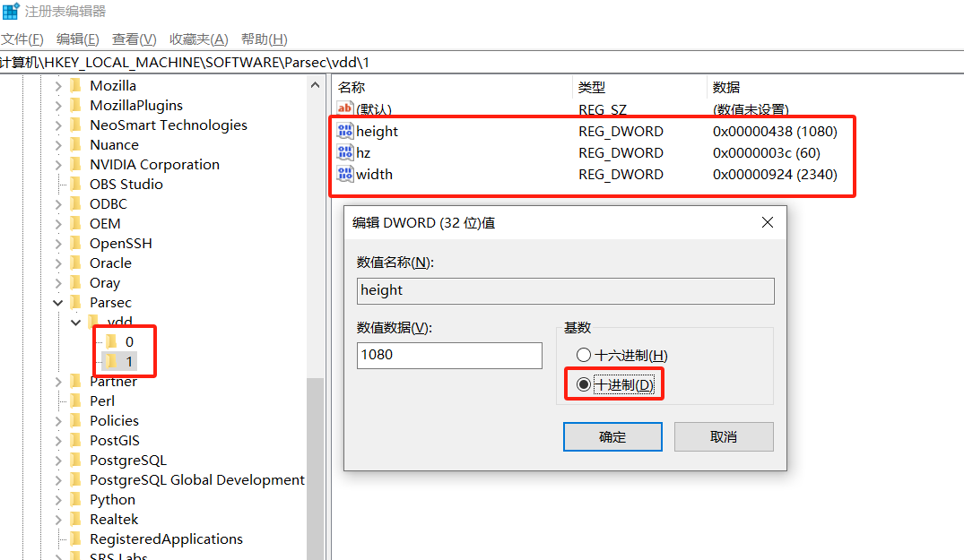Click the Oracle folder icon
The image size is (964, 560).
[76, 263]
